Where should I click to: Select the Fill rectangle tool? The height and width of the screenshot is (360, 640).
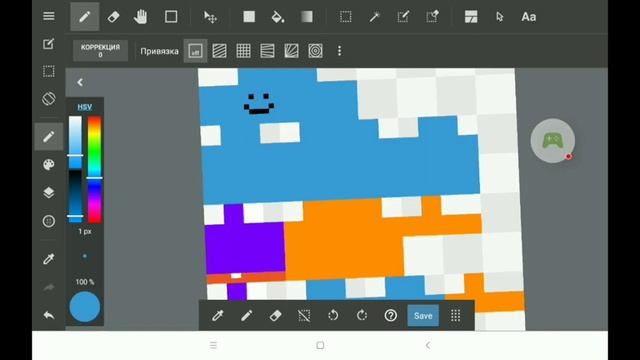(249, 17)
